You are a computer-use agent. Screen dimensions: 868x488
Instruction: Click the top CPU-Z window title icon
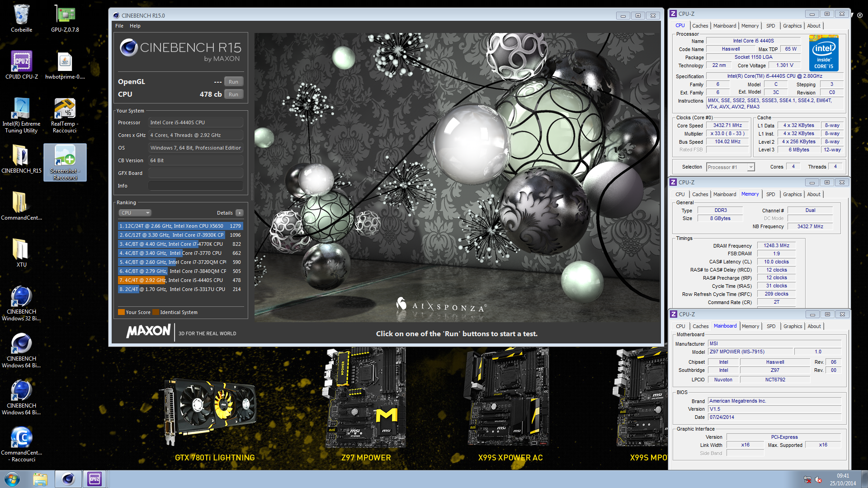click(x=673, y=14)
